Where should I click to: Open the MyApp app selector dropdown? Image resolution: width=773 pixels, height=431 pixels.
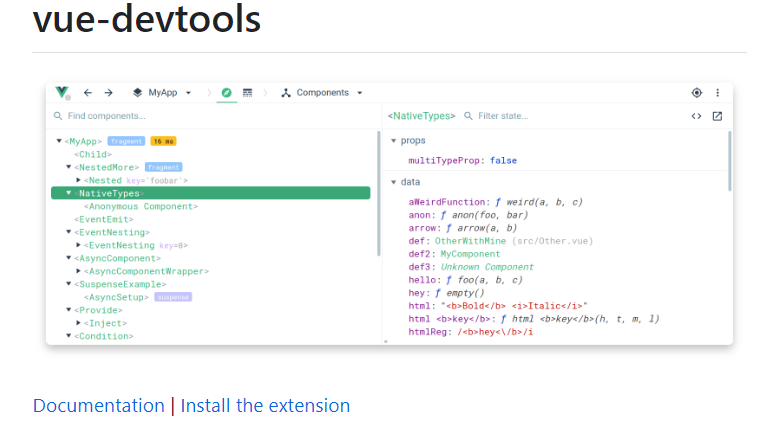[x=188, y=93]
